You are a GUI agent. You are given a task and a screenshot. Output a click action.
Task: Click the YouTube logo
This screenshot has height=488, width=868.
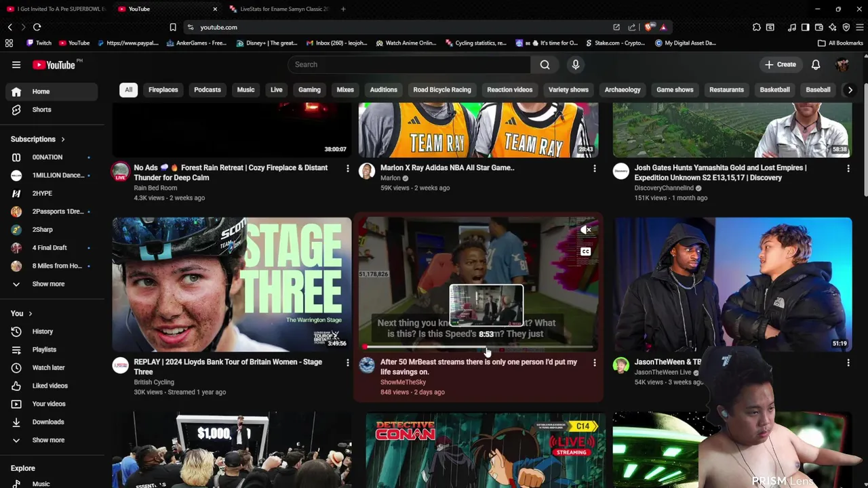pos(54,64)
